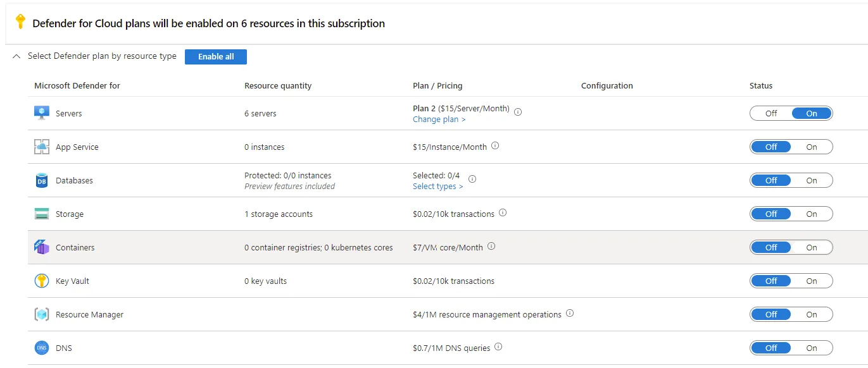The height and width of the screenshot is (368, 868).
Task: Click the Storage account icon
Action: 41,214
